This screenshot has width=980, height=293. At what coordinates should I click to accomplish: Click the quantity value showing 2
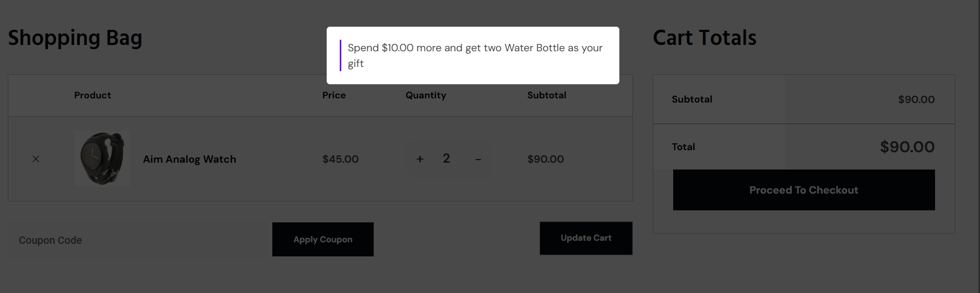click(446, 159)
